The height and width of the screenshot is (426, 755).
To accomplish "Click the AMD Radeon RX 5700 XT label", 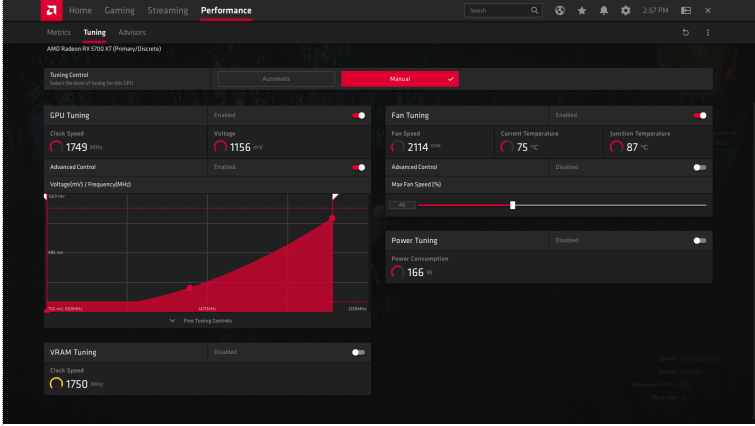I will pyautogui.click(x=104, y=49).
